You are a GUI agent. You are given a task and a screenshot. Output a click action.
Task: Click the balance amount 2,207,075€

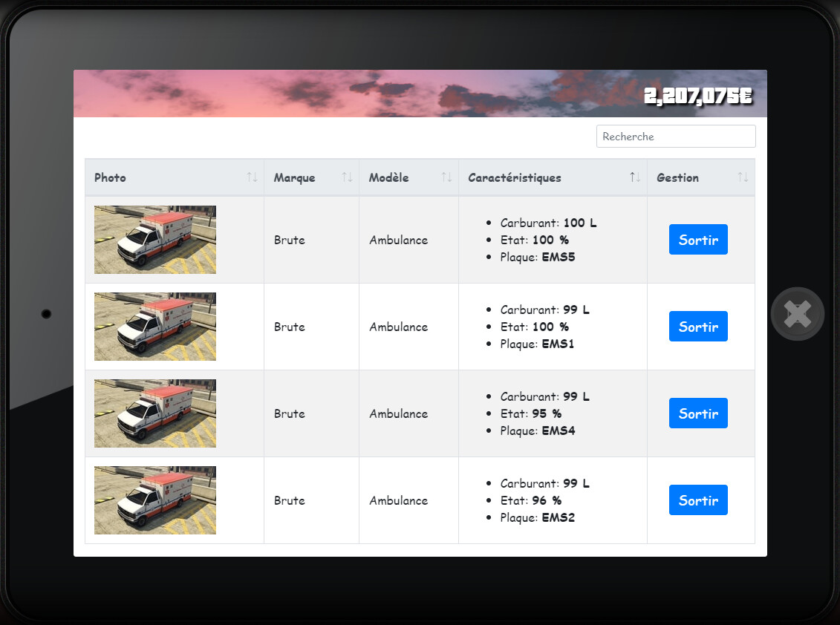pyautogui.click(x=698, y=96)
